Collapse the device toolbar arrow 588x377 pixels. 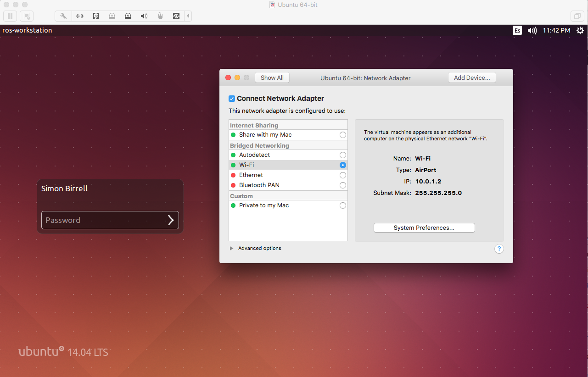[188, 16]
